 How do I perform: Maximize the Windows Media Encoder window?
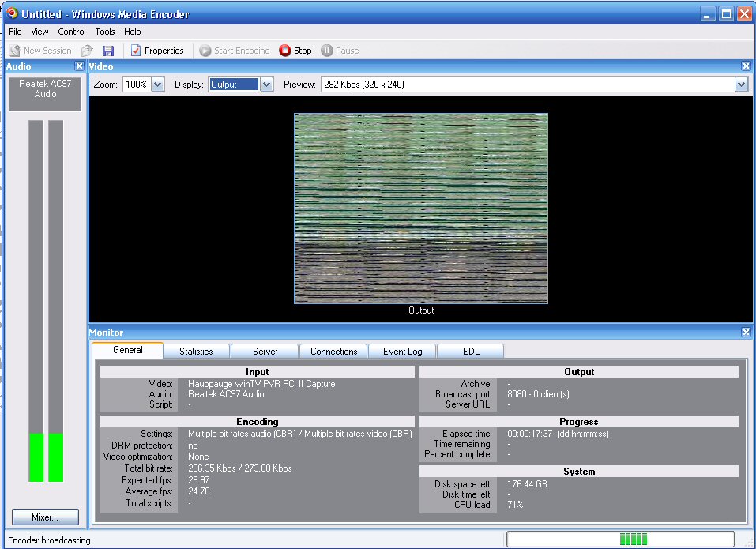(726, 13)
